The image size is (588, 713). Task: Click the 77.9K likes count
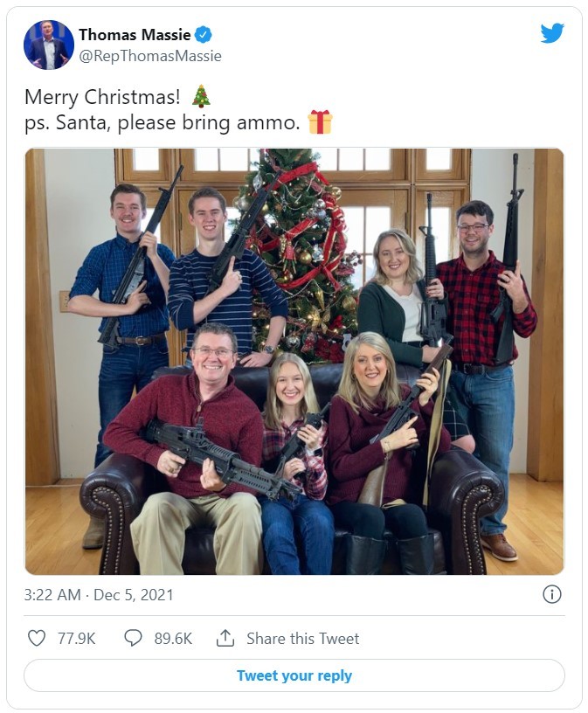[x=76, y=639]
